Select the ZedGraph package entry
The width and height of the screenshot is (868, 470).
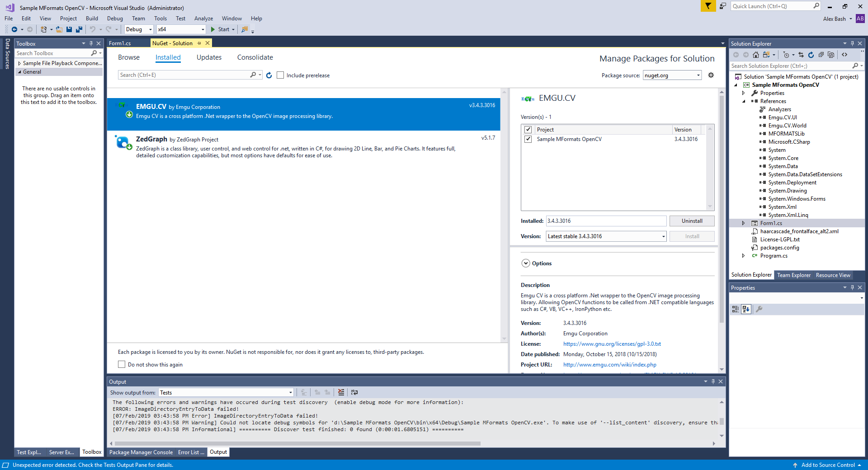pyautogui.click(x=304, y=147)
